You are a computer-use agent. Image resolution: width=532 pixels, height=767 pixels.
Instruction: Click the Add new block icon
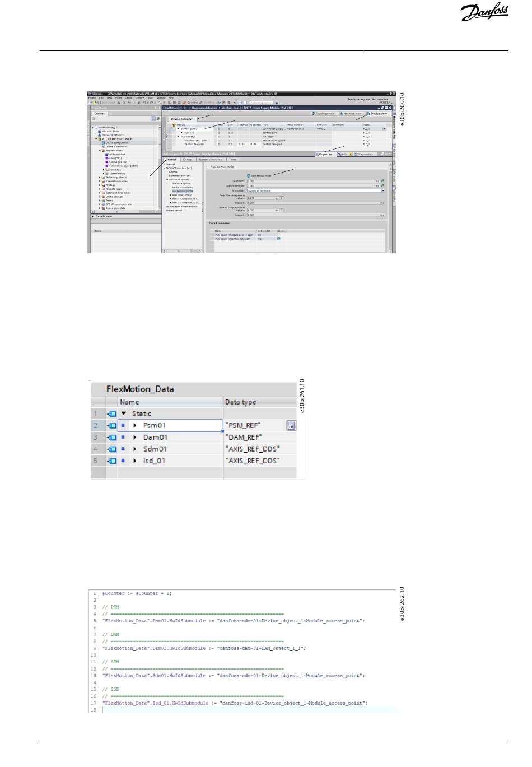[x=107, y=154]
